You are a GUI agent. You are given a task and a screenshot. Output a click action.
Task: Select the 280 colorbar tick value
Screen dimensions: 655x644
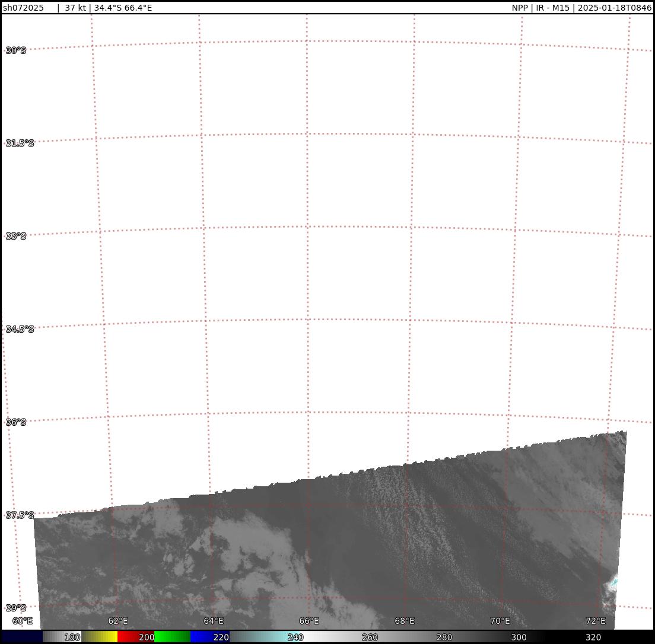tap(444, 637)
